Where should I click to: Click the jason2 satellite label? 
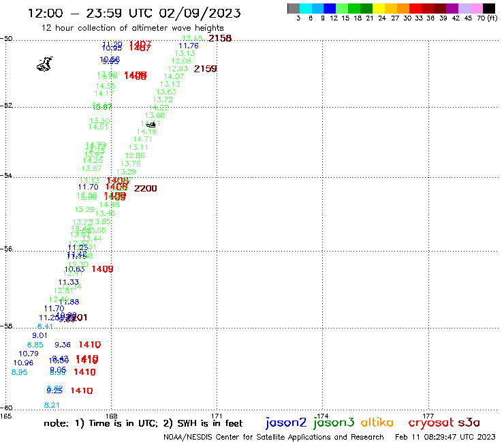click(x=286, y=423)
